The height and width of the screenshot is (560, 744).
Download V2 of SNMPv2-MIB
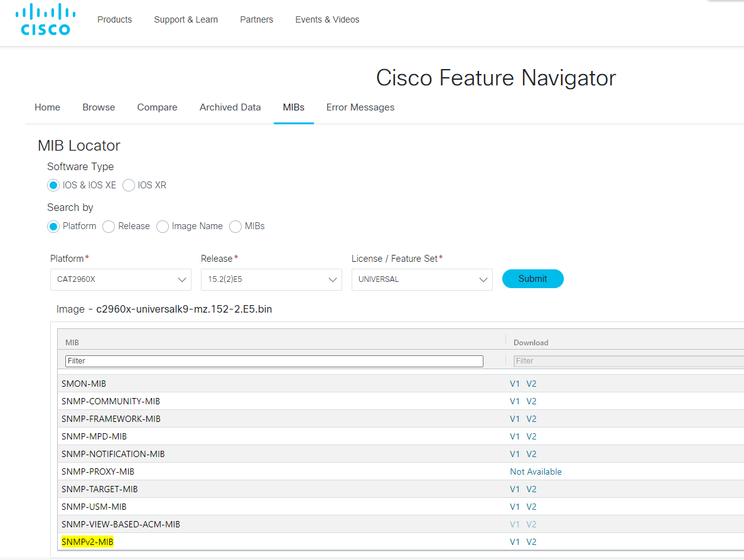pyautogui.click(x=531, y=542)
